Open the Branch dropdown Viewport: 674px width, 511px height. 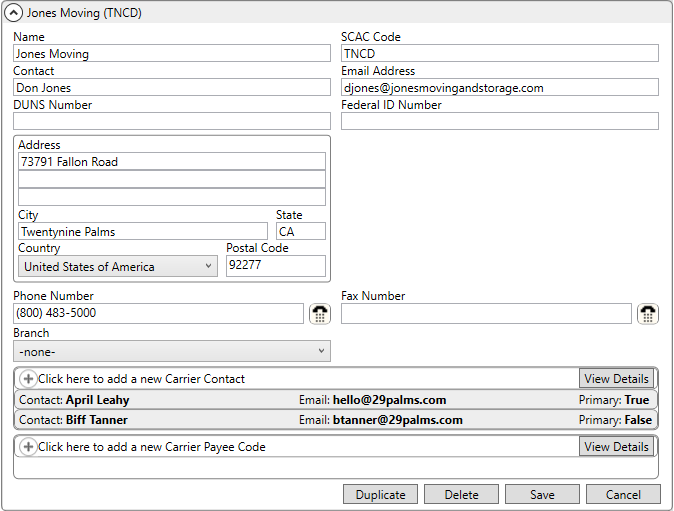tap(171, 352)
